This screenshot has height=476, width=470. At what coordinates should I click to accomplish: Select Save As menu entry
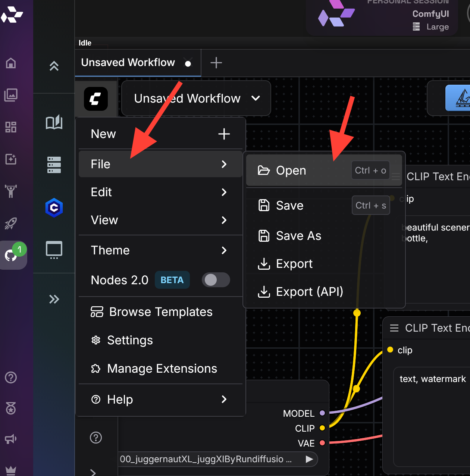(298, 236)
